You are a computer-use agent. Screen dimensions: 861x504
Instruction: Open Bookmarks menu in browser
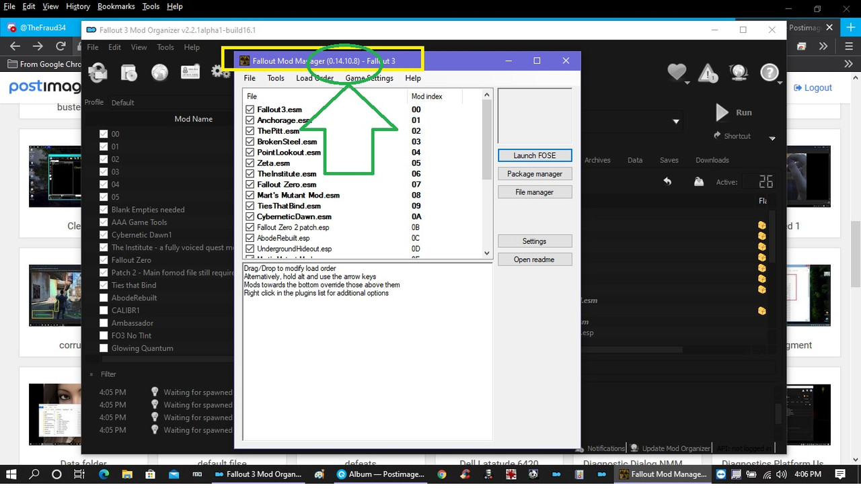(x=116, y=6)
